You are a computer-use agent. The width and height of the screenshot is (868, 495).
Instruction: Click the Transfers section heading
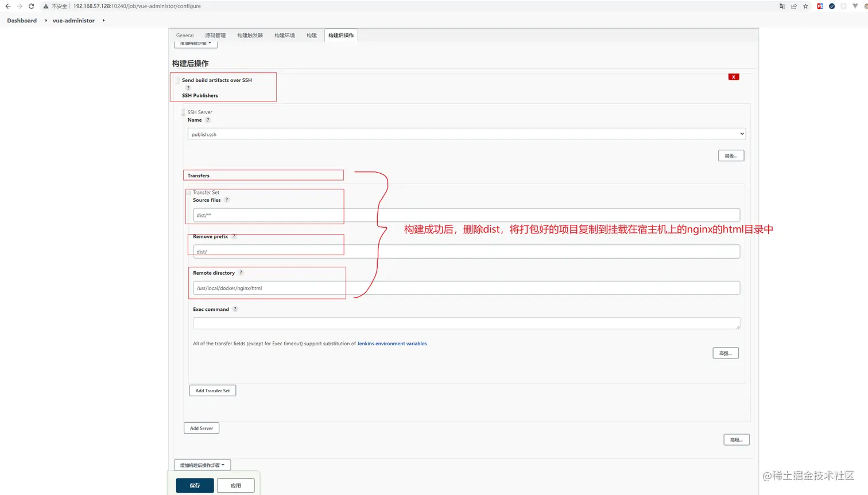point(199,176)
